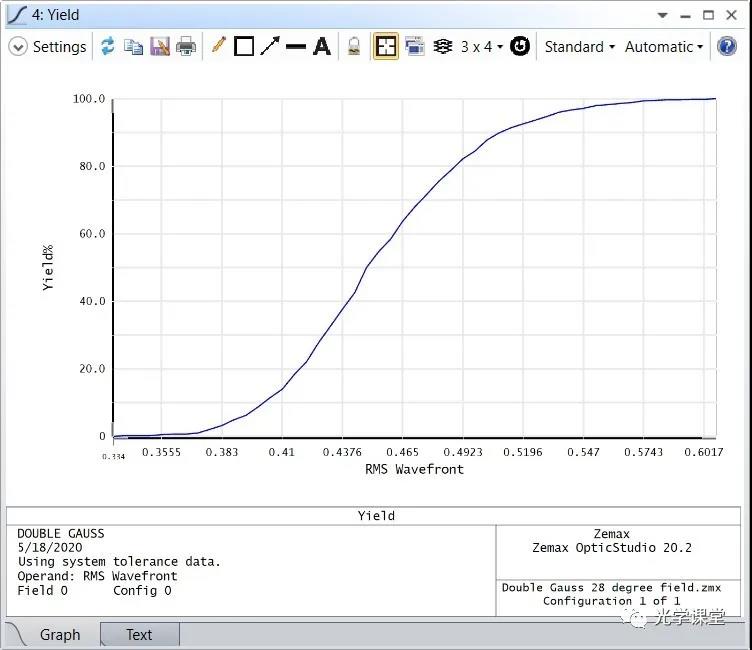Click the copy window icon

coord(133,47)
